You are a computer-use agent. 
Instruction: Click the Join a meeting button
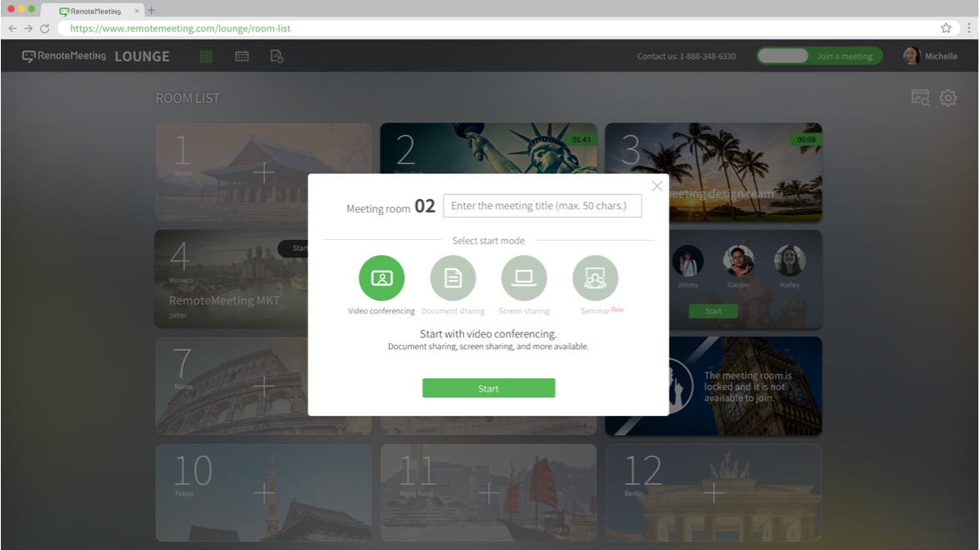click(844, 57)
